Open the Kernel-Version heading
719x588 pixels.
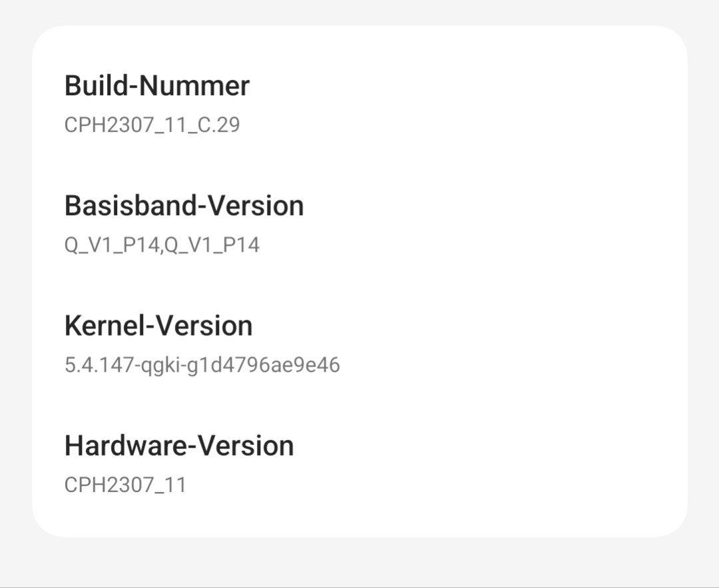(158, 326)
